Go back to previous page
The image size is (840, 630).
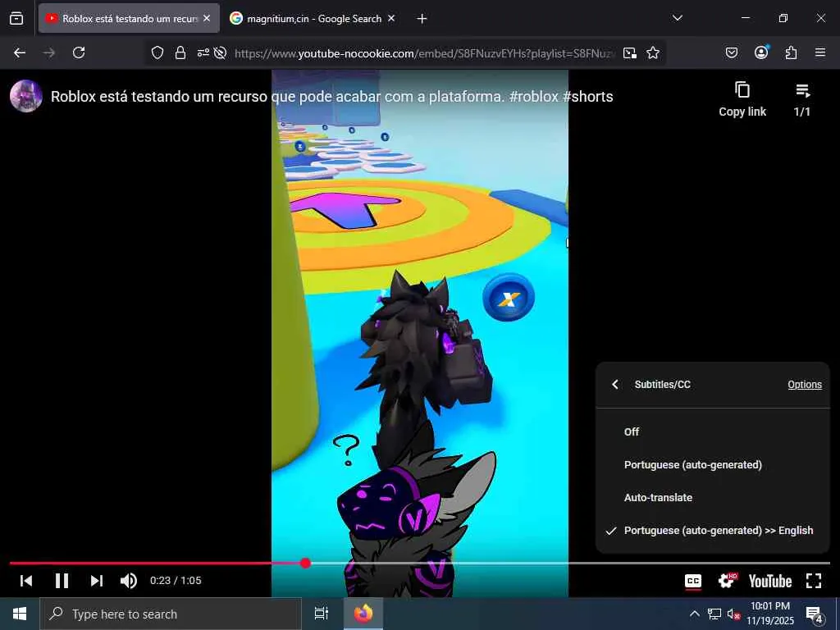coord(20,52)
